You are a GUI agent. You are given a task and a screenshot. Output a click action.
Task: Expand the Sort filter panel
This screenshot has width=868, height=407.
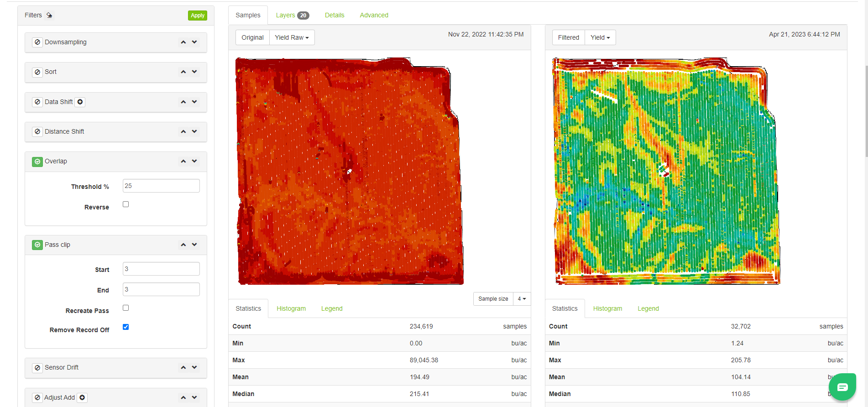[x=116, y=72]
